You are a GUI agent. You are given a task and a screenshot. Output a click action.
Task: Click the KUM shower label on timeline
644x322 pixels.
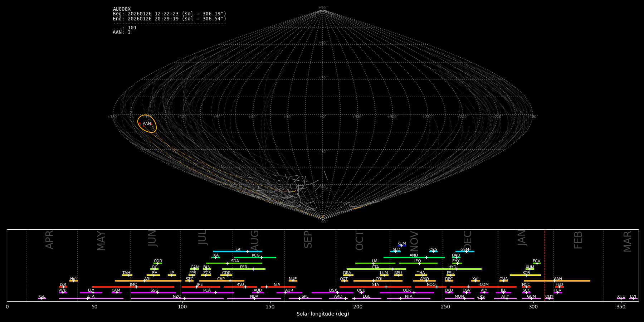pyautogui.click(x=402, y=244)
